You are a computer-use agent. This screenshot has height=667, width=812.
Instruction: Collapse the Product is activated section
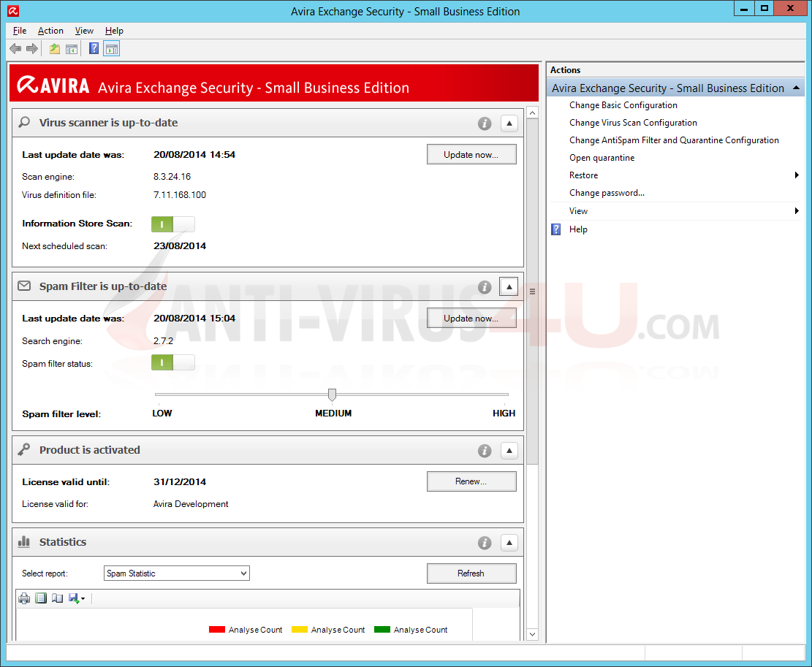509,451
